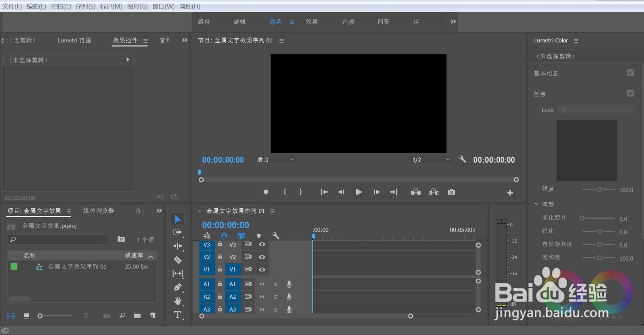Select the Slip tool
The height and width of the screenshot is (335, 644).
click(178, 273)
